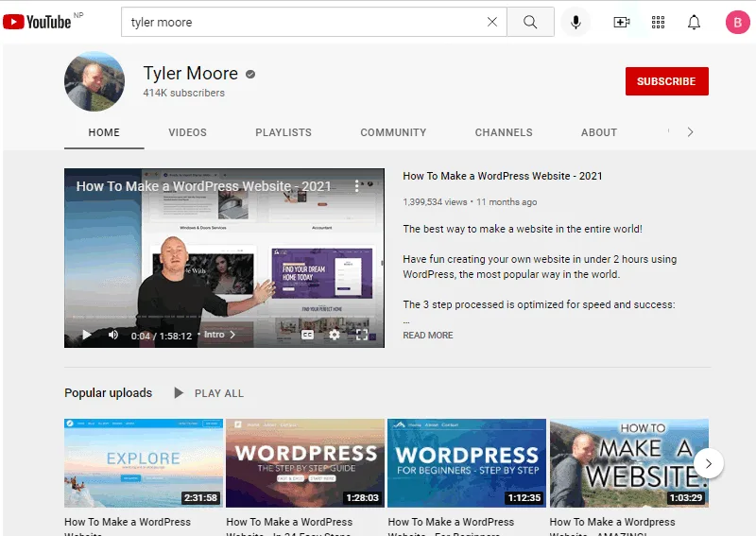This screenshot has height=536, width=756.
Task: Open player settings gear
Action: click(335, 335)
